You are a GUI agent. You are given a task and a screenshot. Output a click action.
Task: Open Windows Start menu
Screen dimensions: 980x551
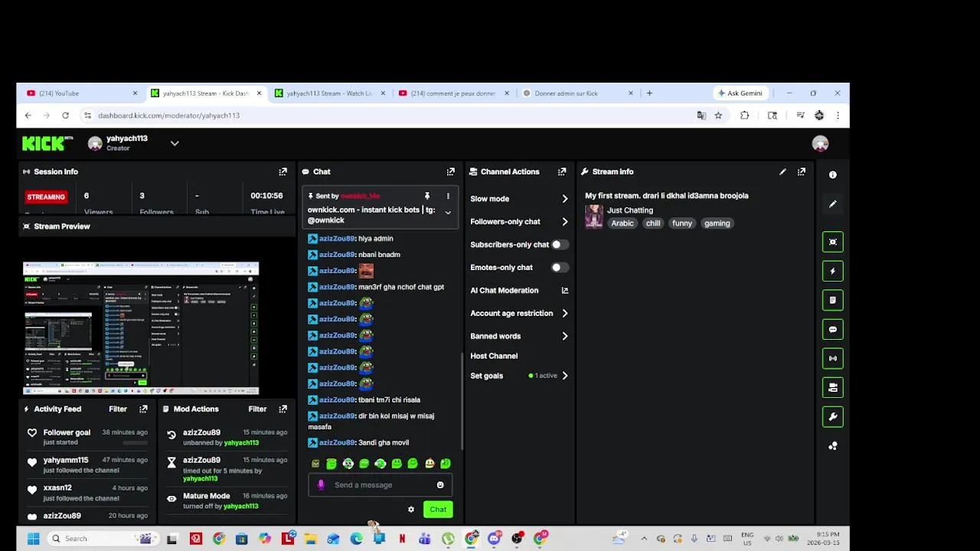point(33,539)
